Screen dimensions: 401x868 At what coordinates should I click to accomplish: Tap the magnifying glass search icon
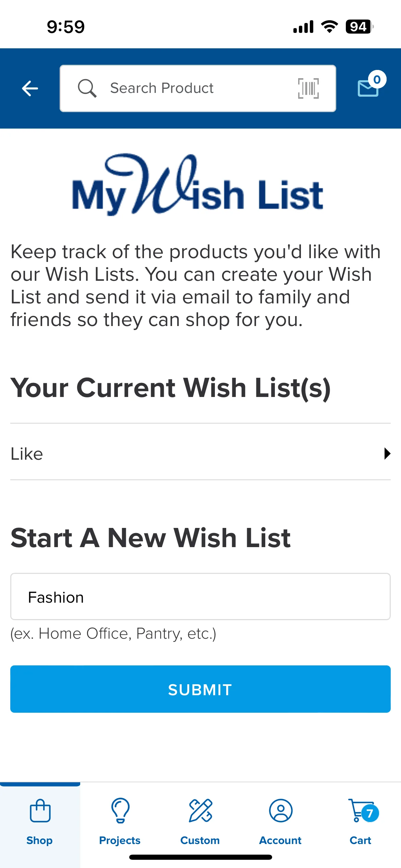tap(87, 88)
